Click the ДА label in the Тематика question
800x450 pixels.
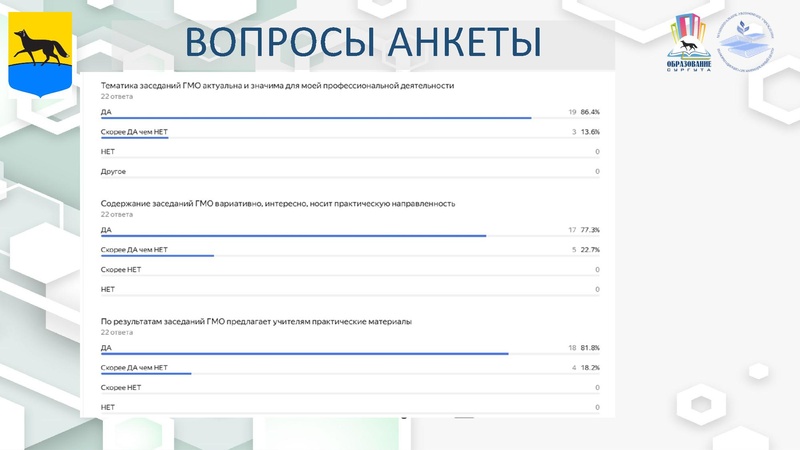106,112
